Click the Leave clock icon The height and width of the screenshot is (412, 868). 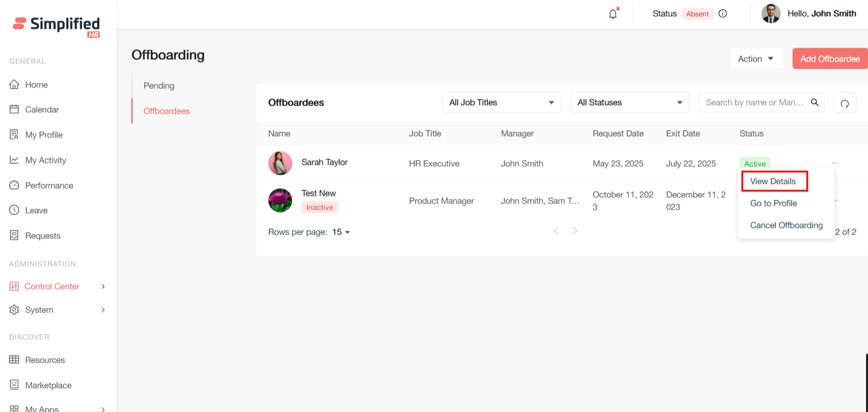click(14, 210)
